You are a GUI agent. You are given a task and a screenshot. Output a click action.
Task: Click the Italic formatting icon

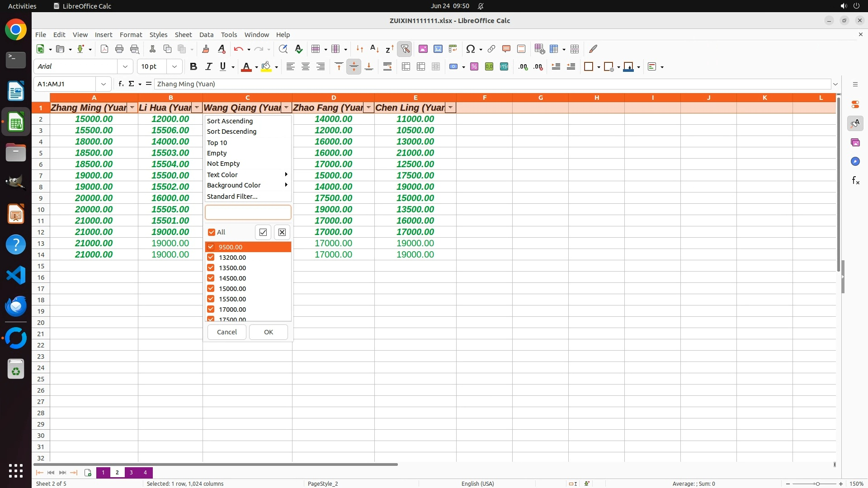pyautogui.click(x=208, y=66)
